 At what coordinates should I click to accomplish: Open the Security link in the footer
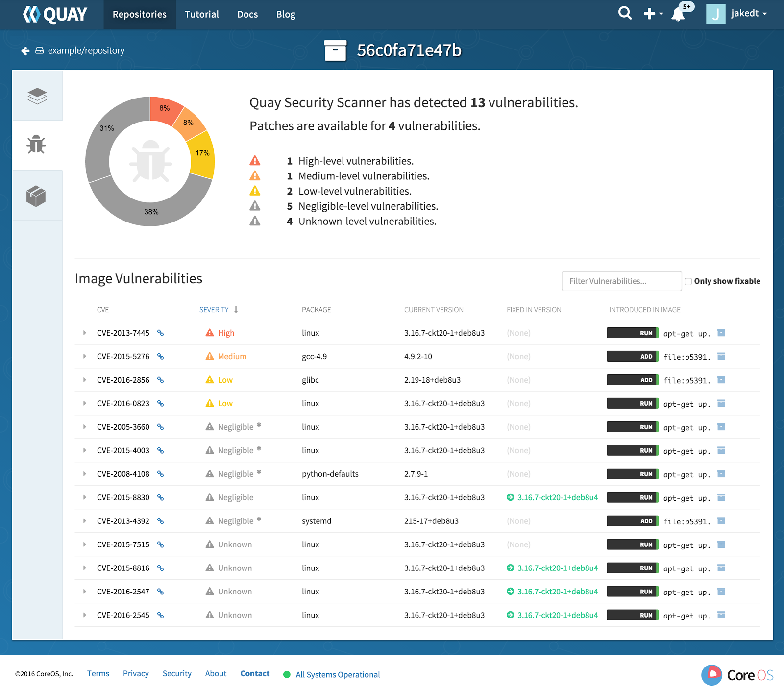pos(177,673)
